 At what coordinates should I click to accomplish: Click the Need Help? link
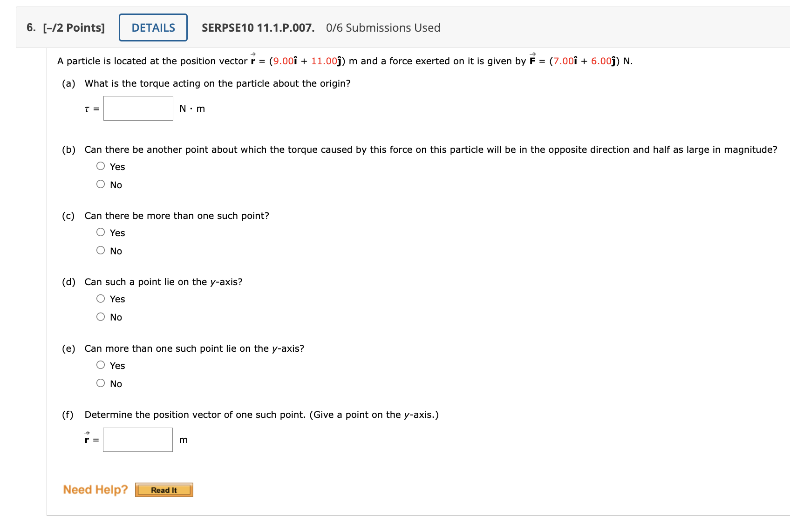(x=95, y=489)
